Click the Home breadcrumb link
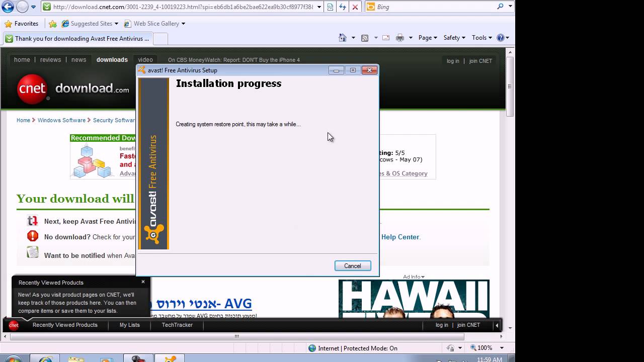The image size is (644, 362). tap(23, 120)
